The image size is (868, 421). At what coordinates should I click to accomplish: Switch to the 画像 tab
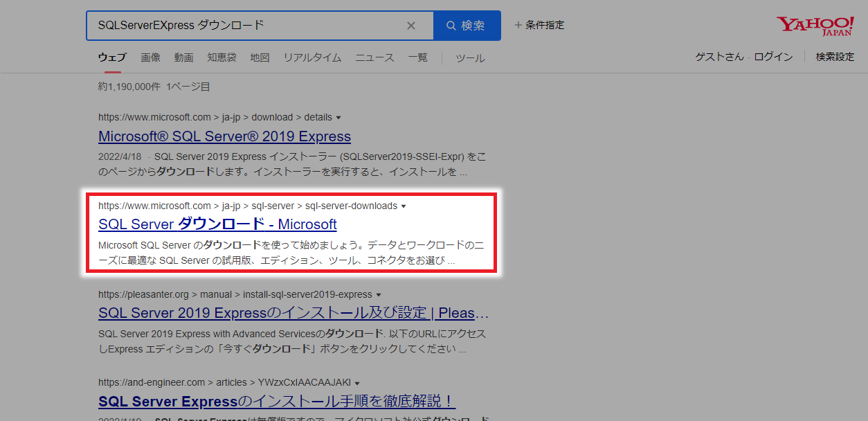click(150, 57)
